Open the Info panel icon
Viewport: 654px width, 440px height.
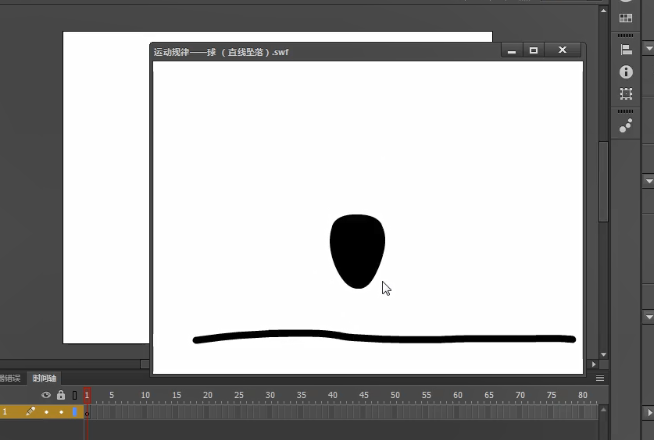(x=626, y=72)
